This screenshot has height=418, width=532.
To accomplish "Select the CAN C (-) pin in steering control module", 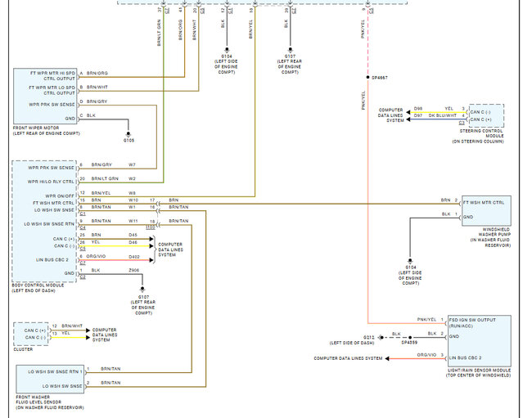I will click(x=480, y=112).
